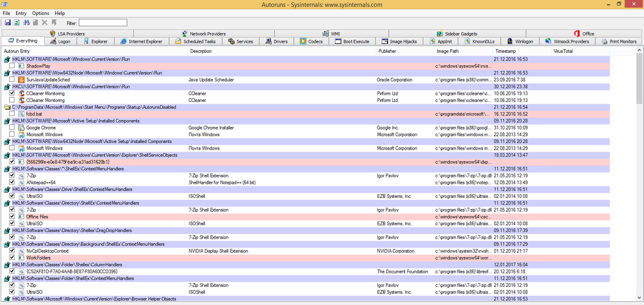The height and width of the screenshot is (305, 644).
Task: Enable the ShadowPlay autorun checkbox
Action: (12, 66)
